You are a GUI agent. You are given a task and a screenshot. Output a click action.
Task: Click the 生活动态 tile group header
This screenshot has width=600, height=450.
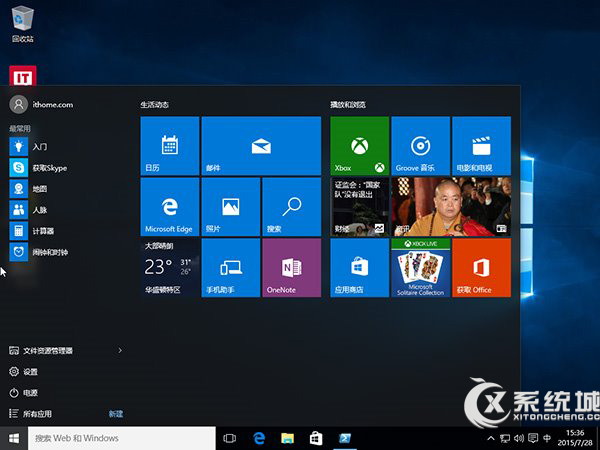tap(155, 104)
